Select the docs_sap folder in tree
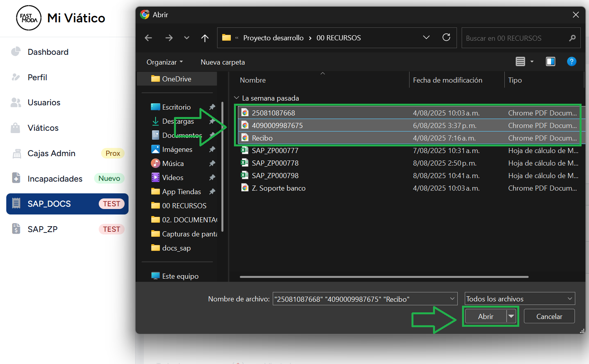Screen dimensions: 589x364 pyautogui.click(x=176, y=248)
